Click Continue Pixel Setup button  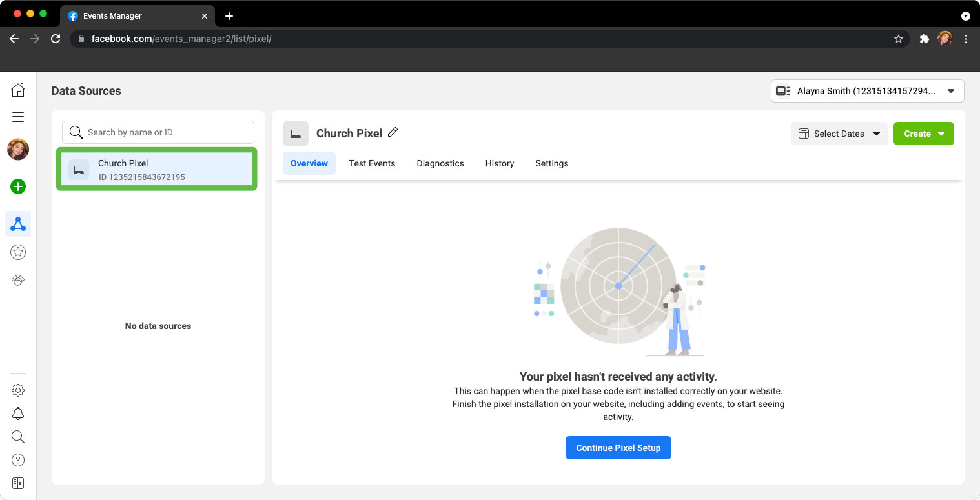coord(618,448)
